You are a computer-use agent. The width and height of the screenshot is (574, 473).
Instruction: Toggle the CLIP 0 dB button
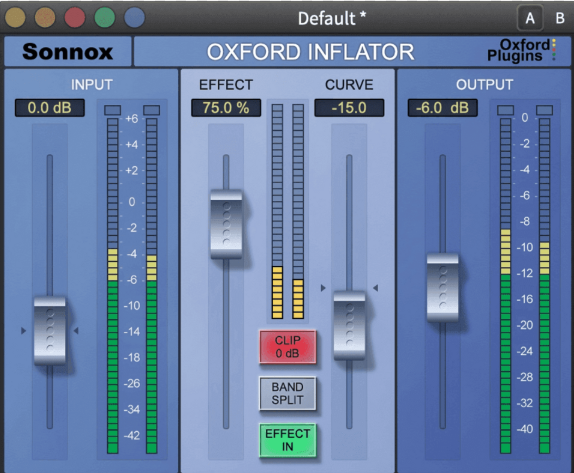pyautogui.click(x=288, y=347)
